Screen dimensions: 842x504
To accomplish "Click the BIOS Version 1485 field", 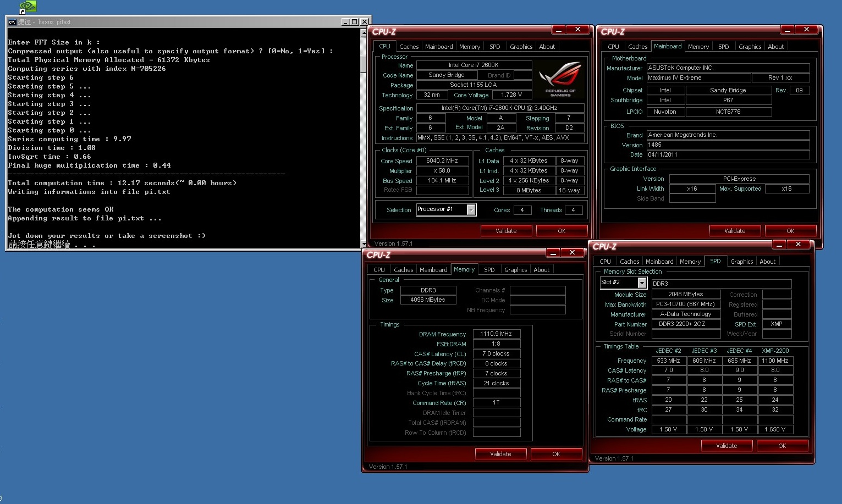I will pos(728,145).
